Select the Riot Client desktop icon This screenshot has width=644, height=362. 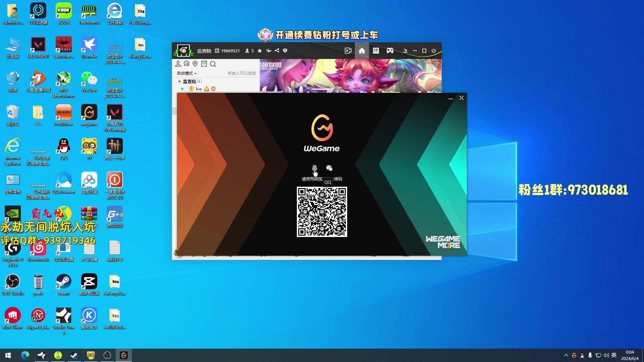(13, 318)
